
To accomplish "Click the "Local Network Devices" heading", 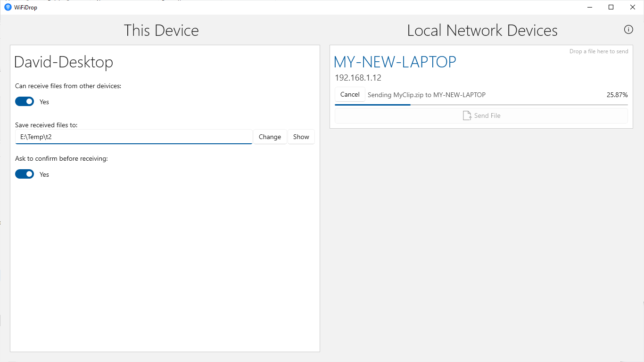I will 482,31.
